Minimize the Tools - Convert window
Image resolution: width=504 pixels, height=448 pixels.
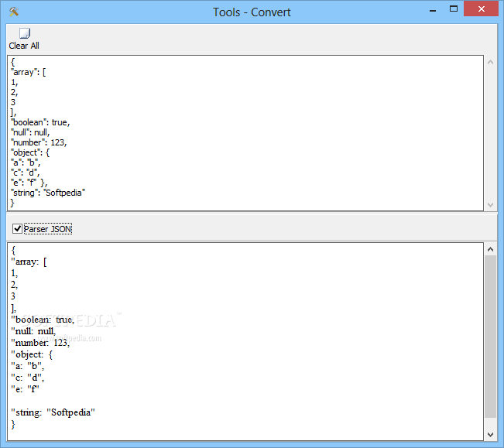point(433,9)
